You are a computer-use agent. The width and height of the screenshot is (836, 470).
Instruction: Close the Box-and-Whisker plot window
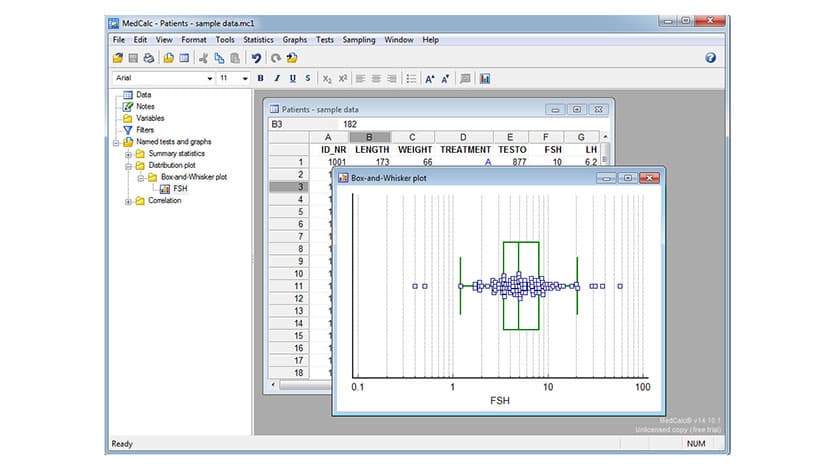coord(649,177)
